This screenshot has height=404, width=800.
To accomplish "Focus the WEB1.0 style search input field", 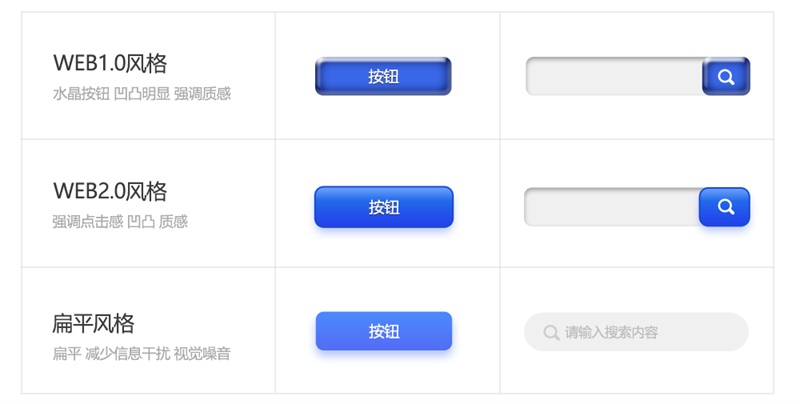I will point(614,76).
